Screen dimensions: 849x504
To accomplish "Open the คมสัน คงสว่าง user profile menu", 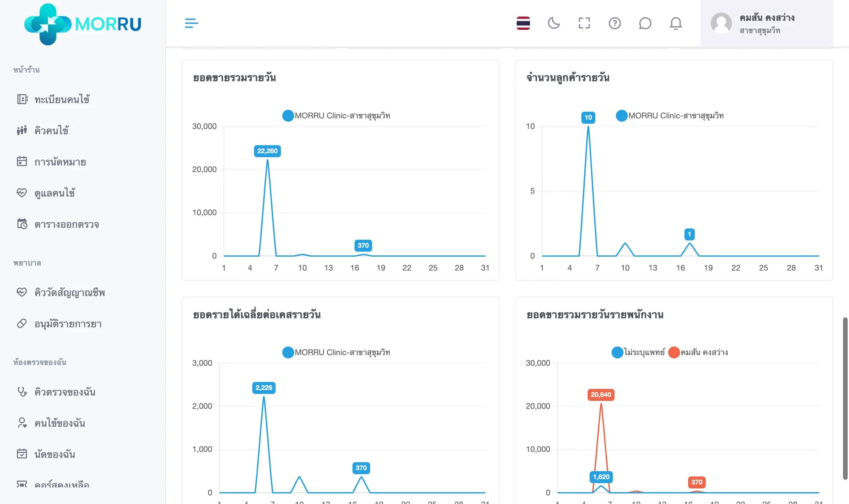I will tap(766, 23).
